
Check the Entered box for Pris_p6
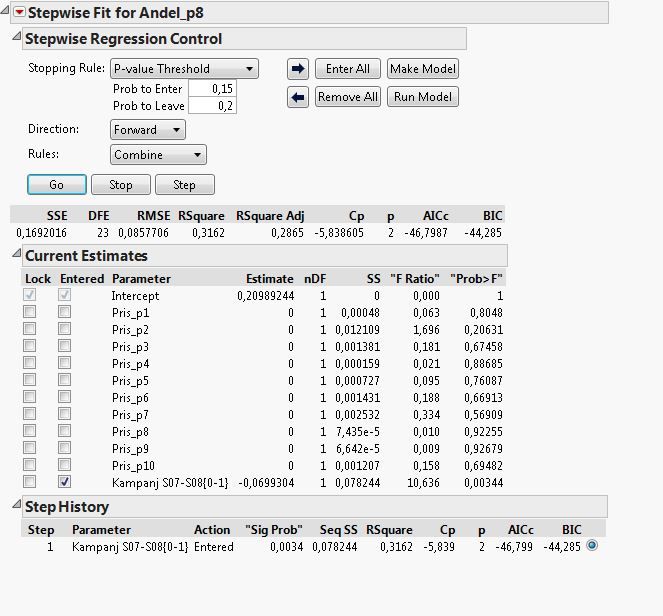[65, 397]
